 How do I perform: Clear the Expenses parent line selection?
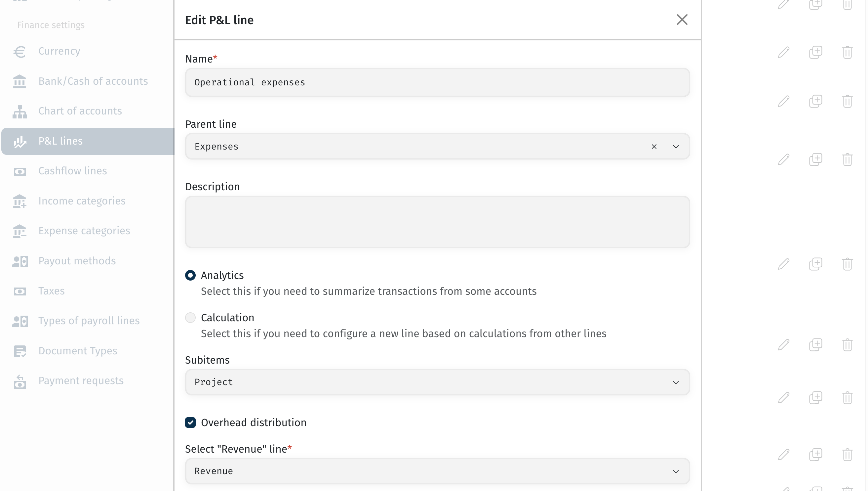click(654, 147)
